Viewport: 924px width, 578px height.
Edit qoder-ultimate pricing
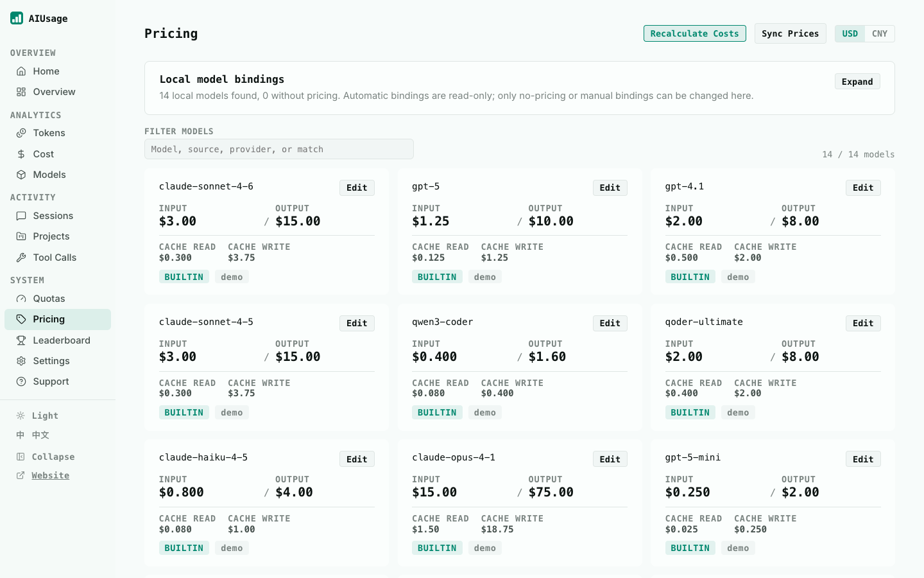863,323
